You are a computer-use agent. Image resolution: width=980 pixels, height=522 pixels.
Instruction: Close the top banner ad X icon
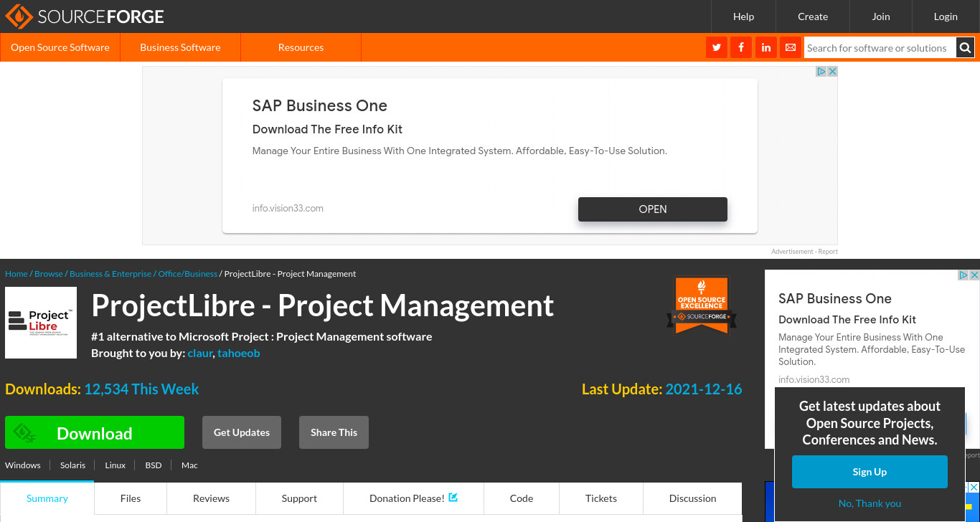point(832,72)
